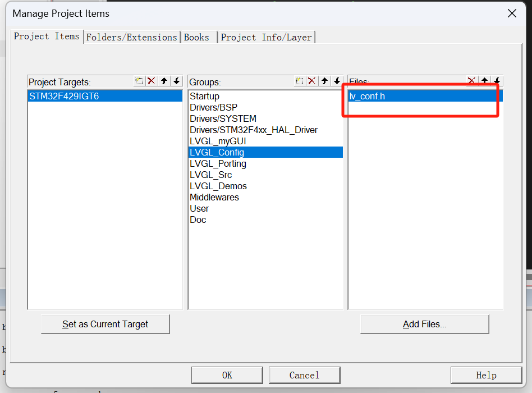Select the LVGL_Porting group
The image size is (532, 393).
(218, 163)
